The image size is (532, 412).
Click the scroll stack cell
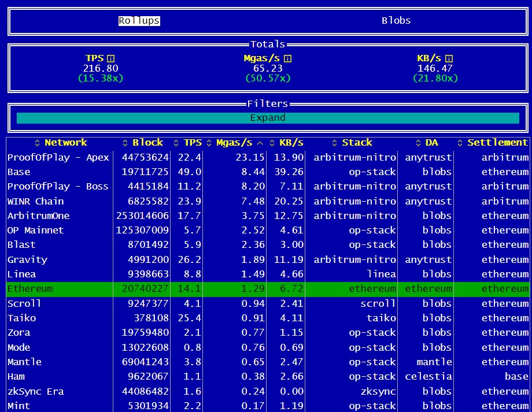[378, 303]
